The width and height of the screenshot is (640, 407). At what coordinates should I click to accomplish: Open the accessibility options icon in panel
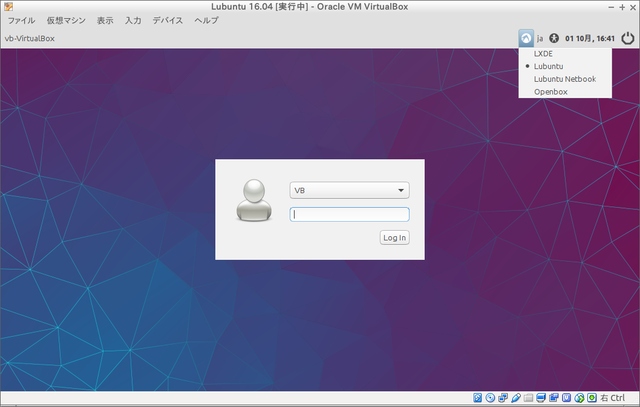pyautogui.click(x=554, y=38)
